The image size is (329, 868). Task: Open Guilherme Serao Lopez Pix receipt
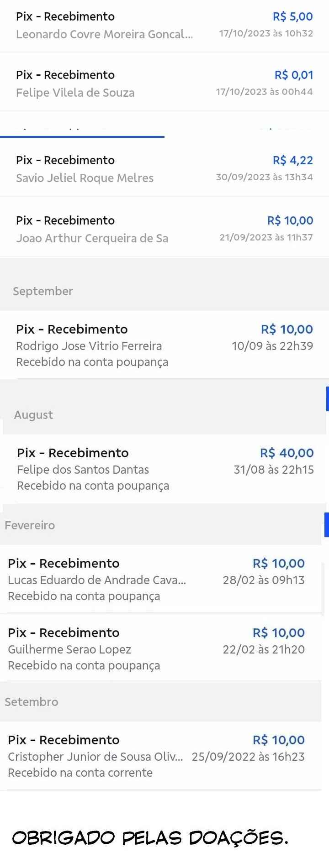[x=69, y=649]
